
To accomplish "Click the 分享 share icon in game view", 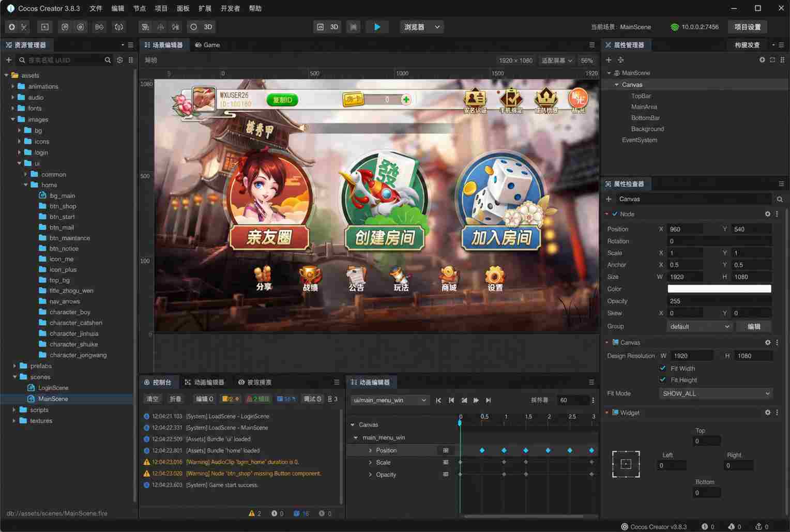I will pos(264,278).
